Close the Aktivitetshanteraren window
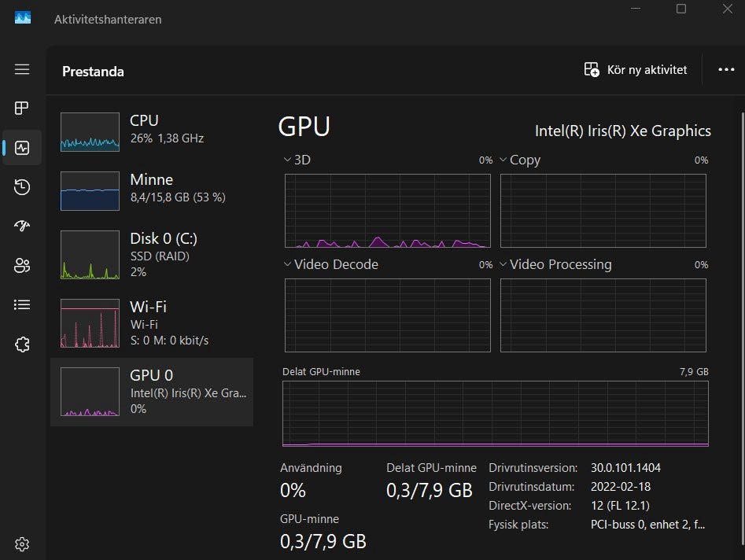The image size is (745, 560). pos(728,9)
